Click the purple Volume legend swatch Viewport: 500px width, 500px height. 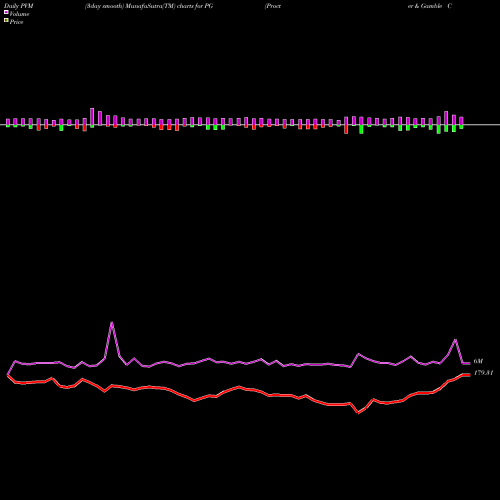(x=6, y=13)
